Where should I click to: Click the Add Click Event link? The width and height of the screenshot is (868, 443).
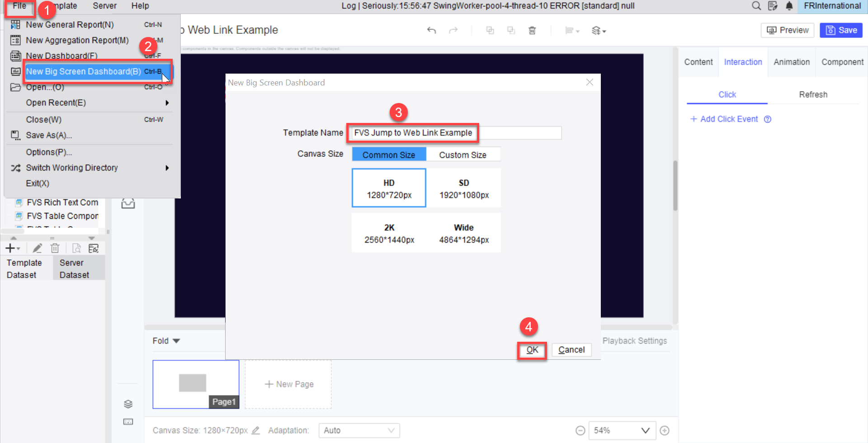coord(724,119)
